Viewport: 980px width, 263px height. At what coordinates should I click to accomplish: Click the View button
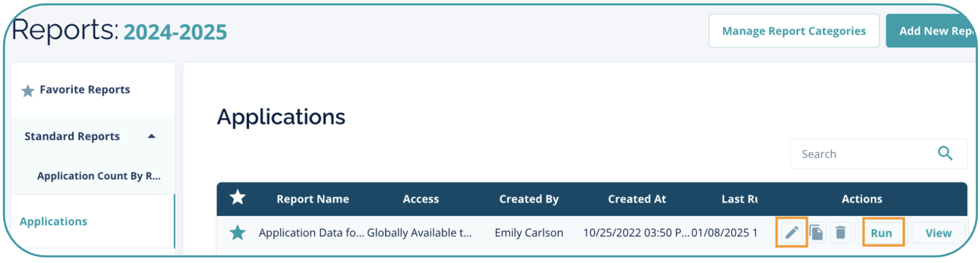938,233
